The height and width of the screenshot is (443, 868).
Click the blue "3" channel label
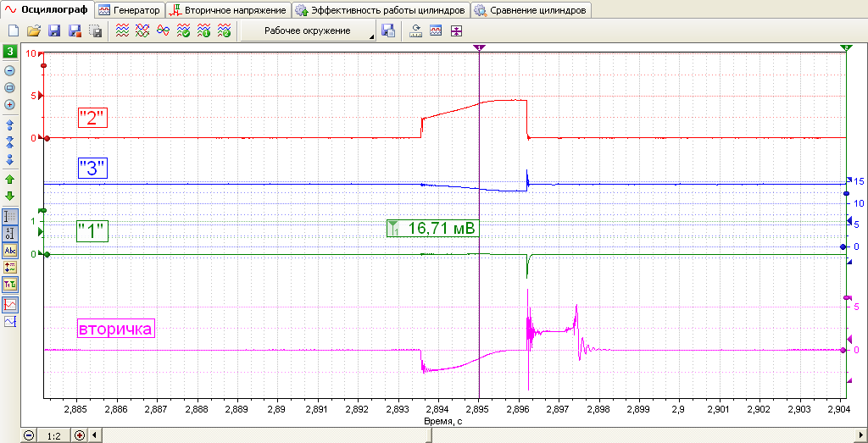[x=92, y=168]
